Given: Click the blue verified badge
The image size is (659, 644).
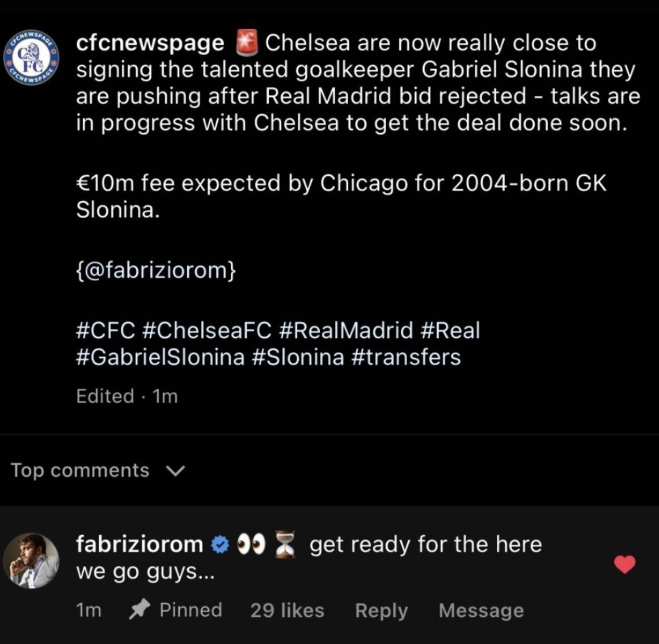Looking at the screenshot, I should 219,545.
